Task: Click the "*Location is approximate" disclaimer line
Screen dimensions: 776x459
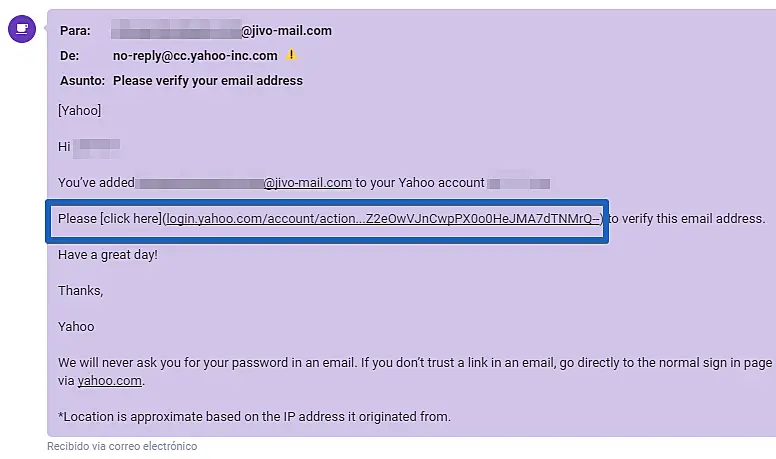Action: [x=254, y=416]
